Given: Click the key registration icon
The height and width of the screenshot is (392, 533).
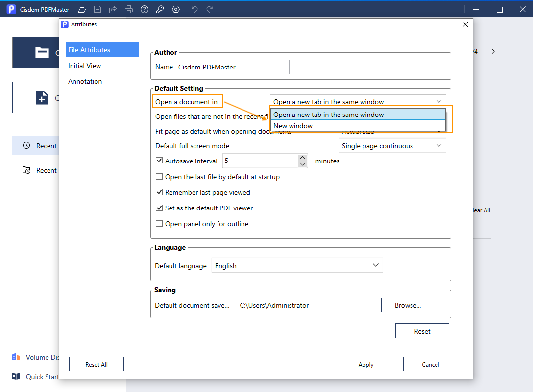Looking at the screenshot, I should click(x=160, y=9).
